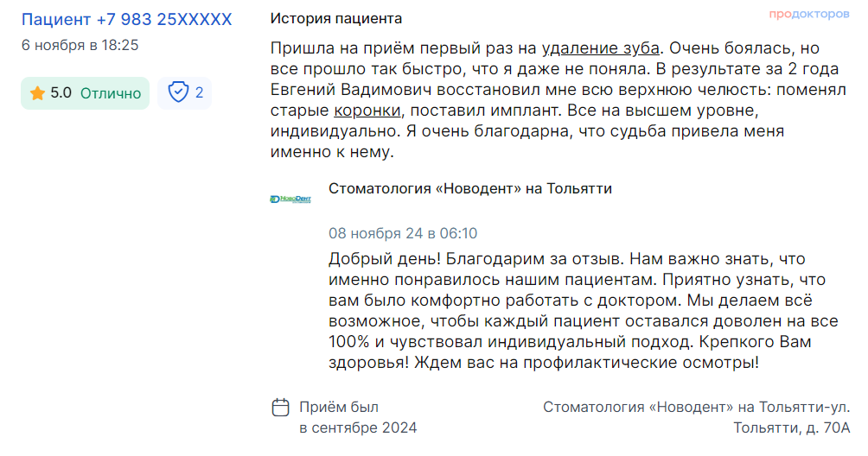
Task: Open Стоматология «Новодент» на Тольятти reply author
Action: point(470,188)
